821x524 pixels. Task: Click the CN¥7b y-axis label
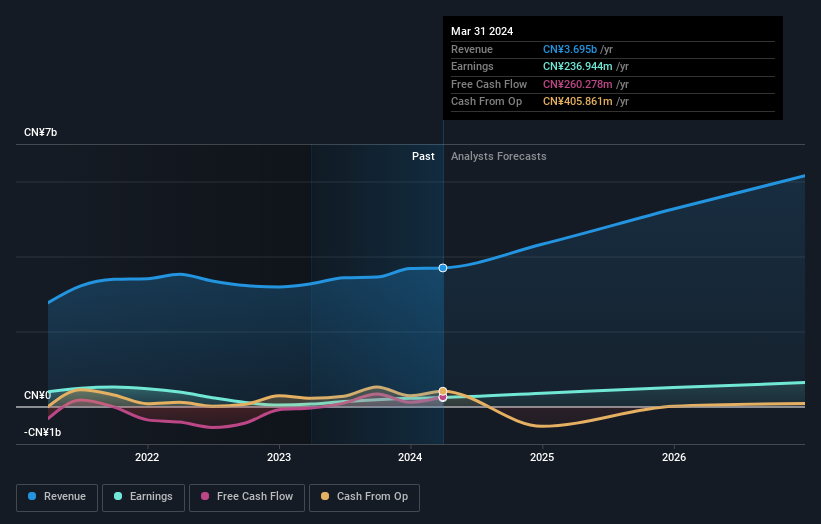pyautogui.click(x=40, y=132)
